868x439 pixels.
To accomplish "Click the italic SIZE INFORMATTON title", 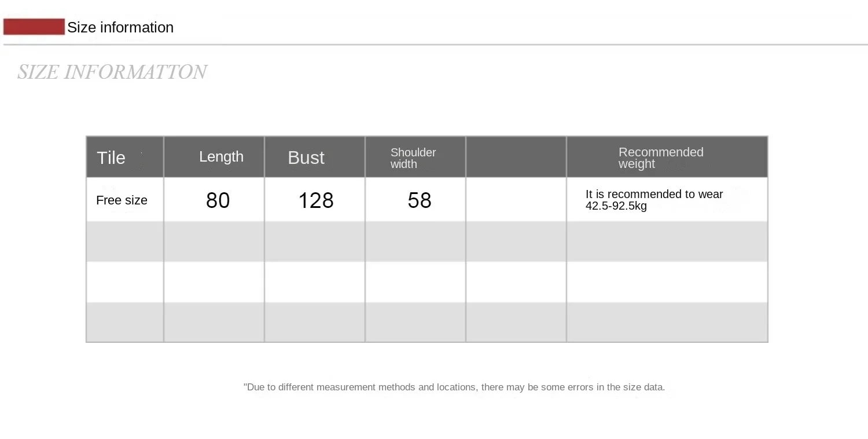I will (x=112, y=72).
